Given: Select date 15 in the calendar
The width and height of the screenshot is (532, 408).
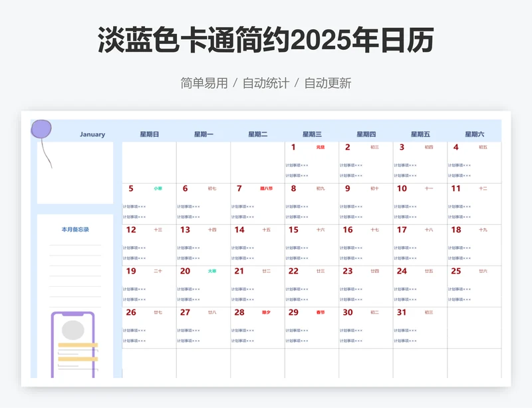Looking at the screenshot, I should (293, 230).
